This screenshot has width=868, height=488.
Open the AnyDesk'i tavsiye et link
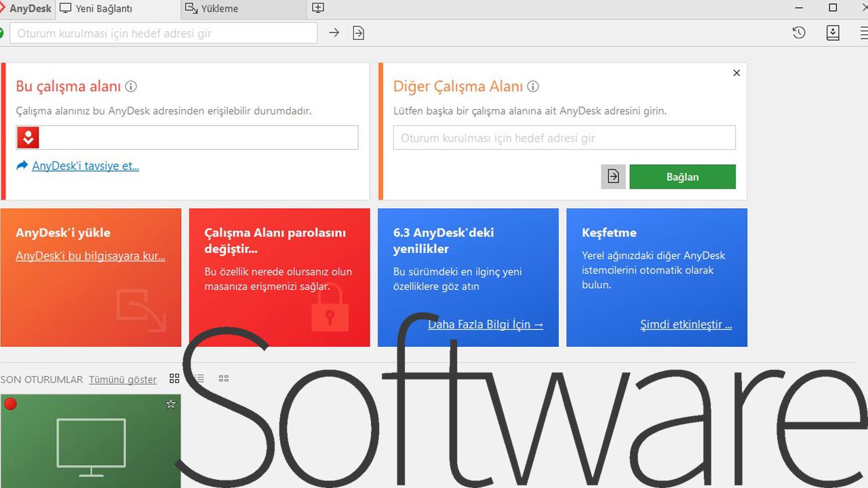[85, 165]
